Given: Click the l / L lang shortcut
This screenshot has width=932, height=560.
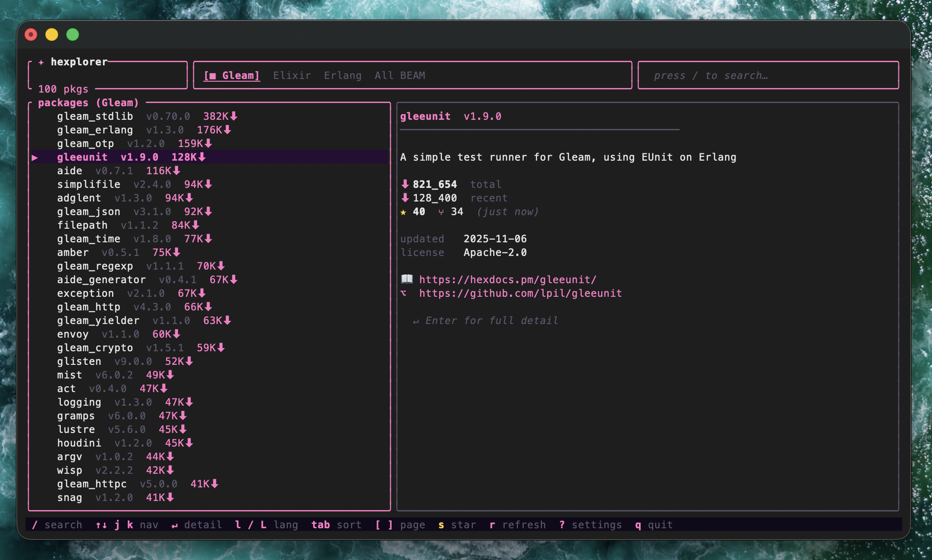Looking at the screenshot, I should pyautogui.click(x=266, y=525).
